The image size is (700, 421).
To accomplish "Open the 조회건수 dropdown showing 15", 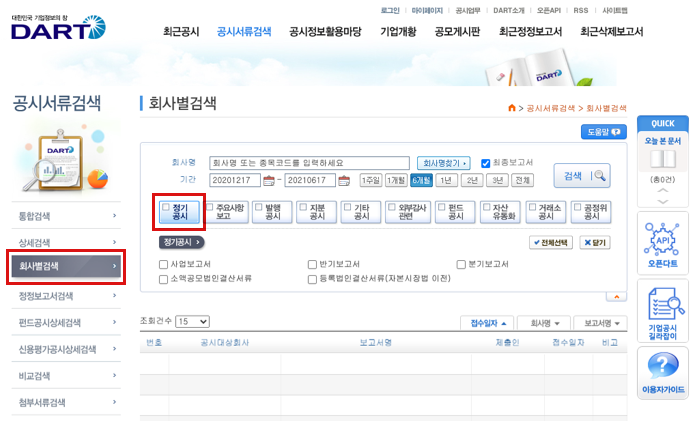I will [192, 322].
